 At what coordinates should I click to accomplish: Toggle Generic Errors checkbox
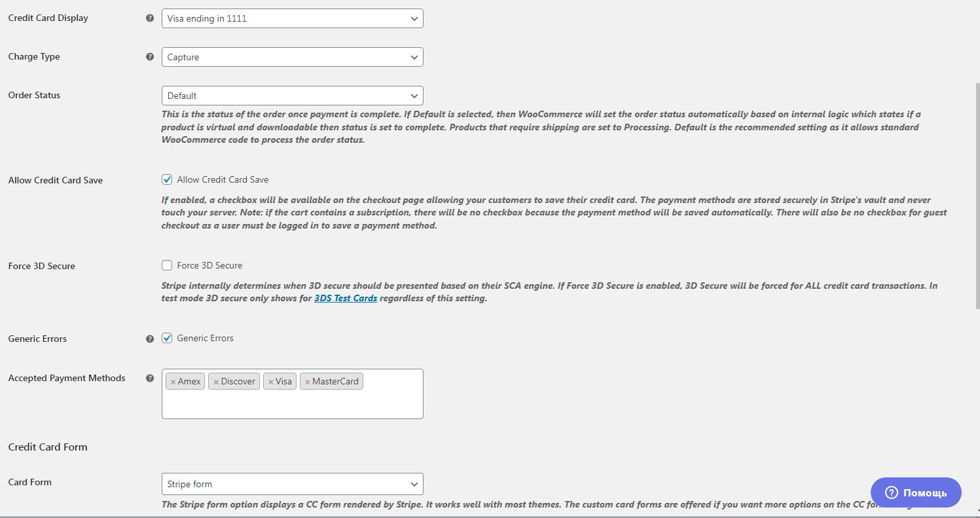coord(167,338)
